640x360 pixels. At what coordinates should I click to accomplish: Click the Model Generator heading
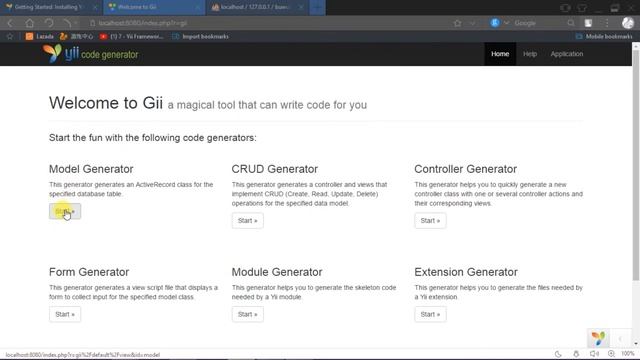[x=91, y=169]
